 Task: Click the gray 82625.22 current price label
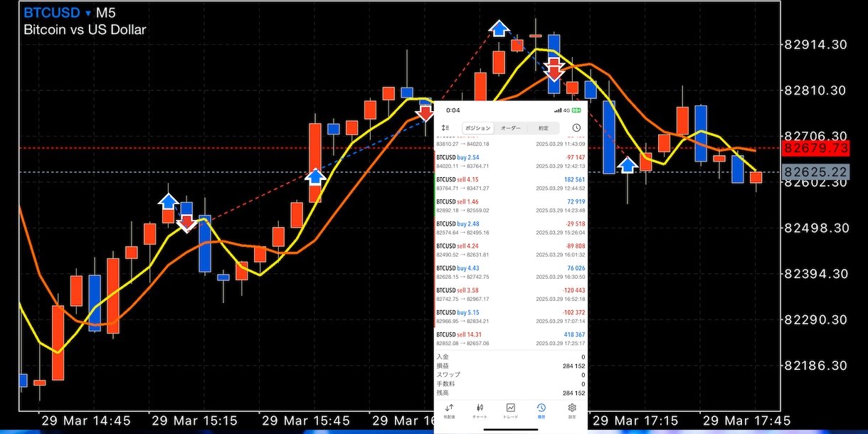815,172
